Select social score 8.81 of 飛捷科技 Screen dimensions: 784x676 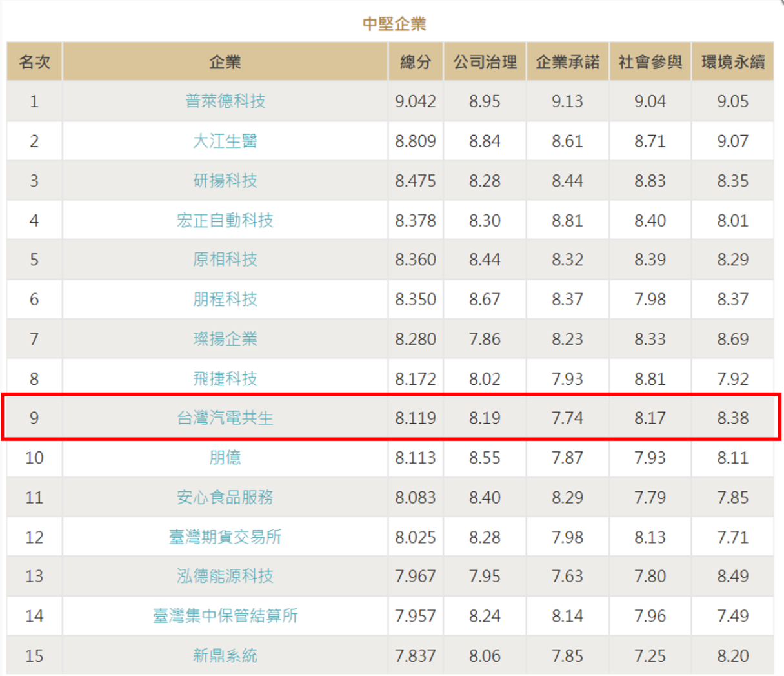coord(650,379)
